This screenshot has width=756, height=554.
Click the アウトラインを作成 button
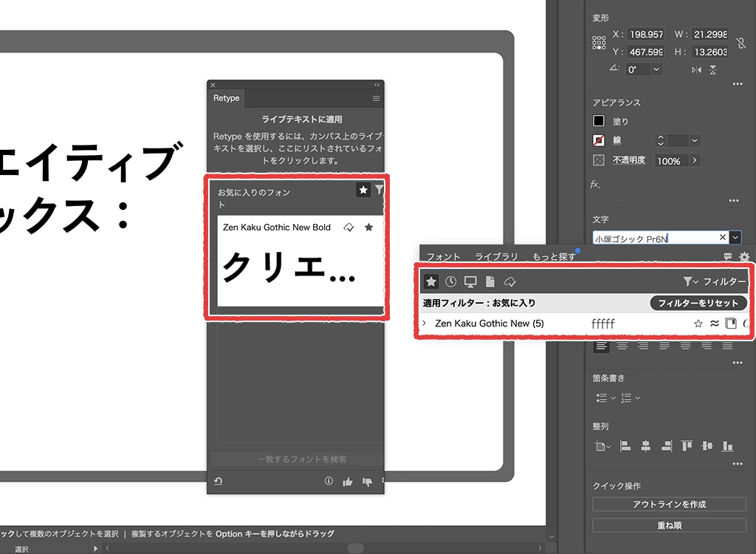coord(670,504)
